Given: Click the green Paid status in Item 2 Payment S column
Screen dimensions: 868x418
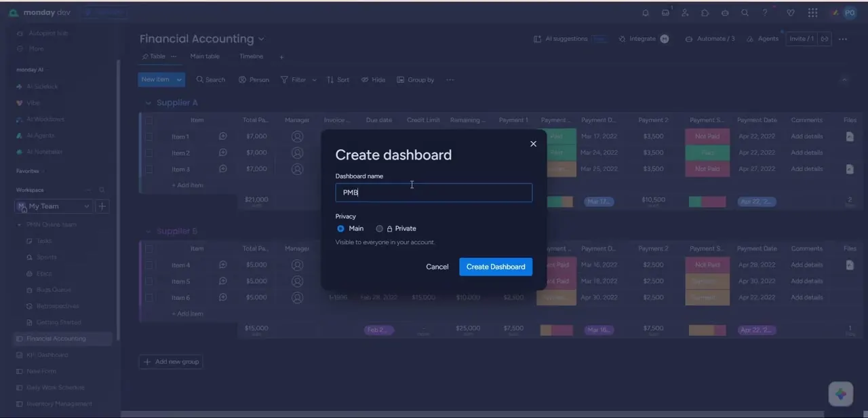Looking at the screenshot, I should [707, 153].
